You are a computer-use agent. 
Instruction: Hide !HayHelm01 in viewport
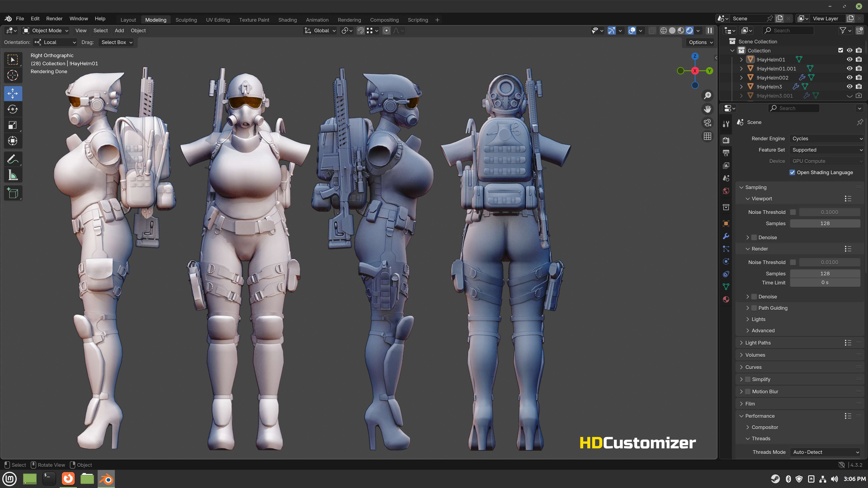pos(849,60)
